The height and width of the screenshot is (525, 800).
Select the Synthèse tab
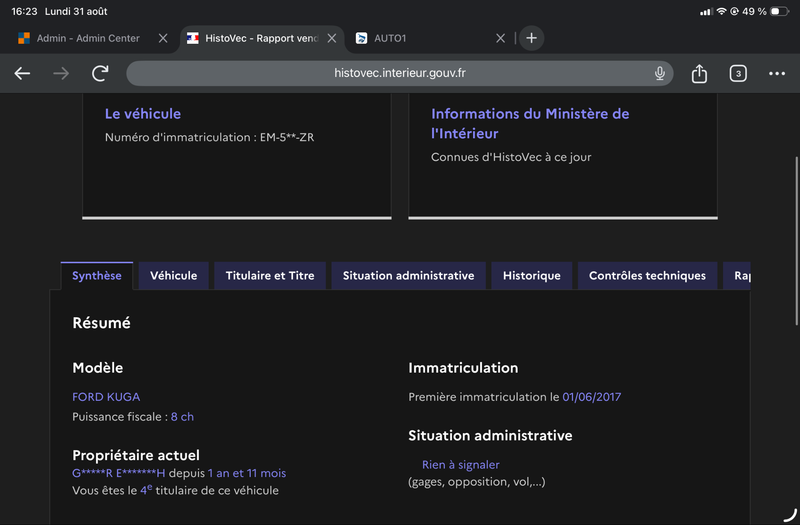97,276
